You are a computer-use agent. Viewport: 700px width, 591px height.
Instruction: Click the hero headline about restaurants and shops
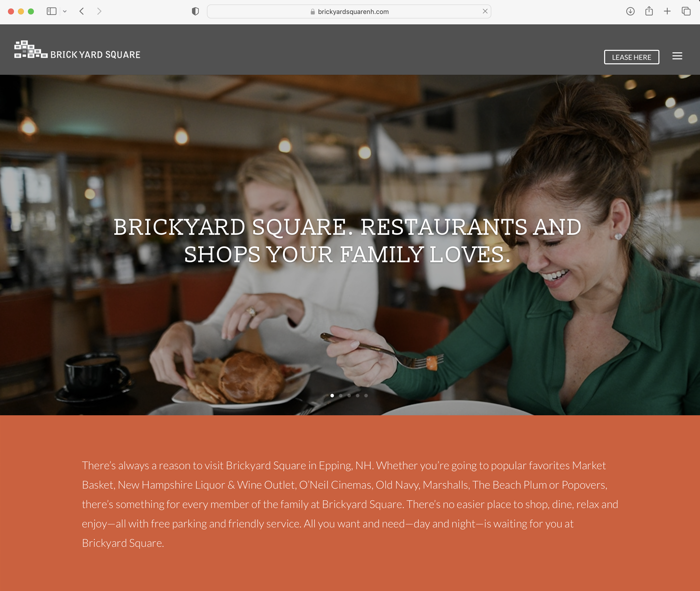pos(347,241)
